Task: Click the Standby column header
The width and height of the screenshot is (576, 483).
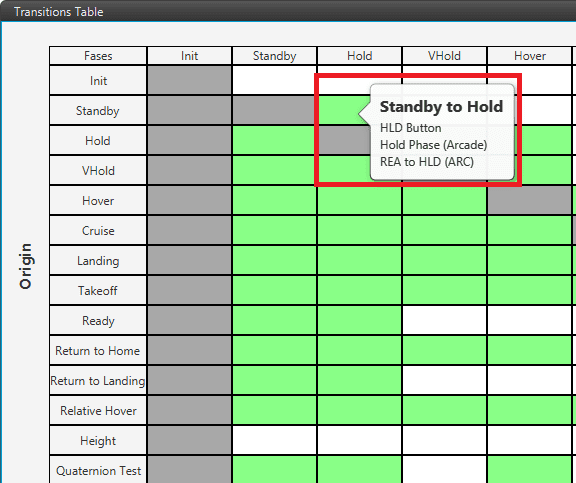Action: coord(274,56)
